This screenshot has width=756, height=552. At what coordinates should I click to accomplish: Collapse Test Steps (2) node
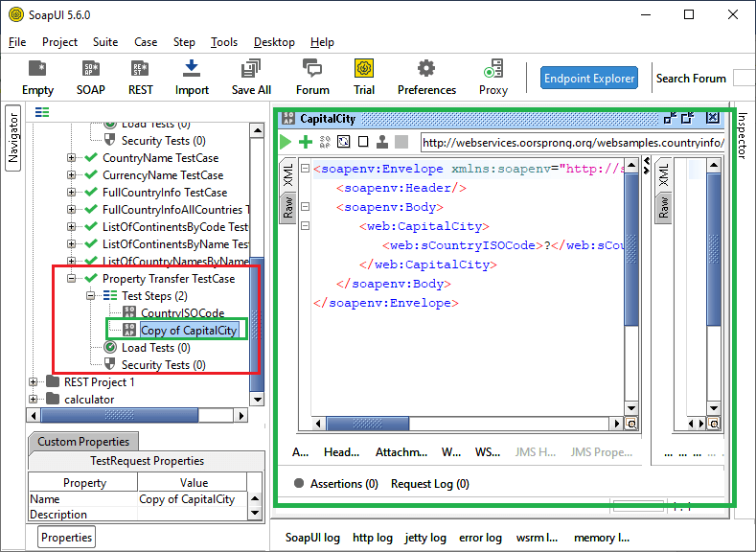[x=91, y=295]
